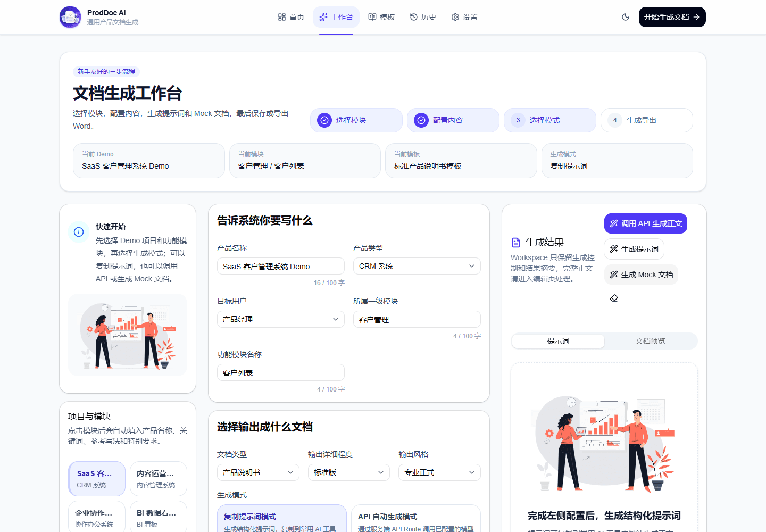The width and height of the screenshot is (766, 532).
Task: Click the quick start illustration image
Action: tap(128, 335)
